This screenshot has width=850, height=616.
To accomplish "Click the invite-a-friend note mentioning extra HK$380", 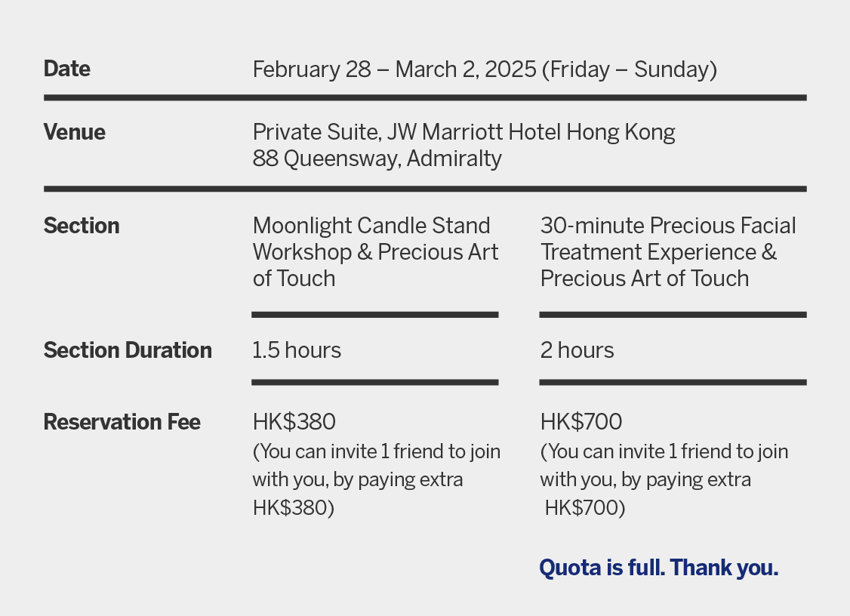I will 376,480.
